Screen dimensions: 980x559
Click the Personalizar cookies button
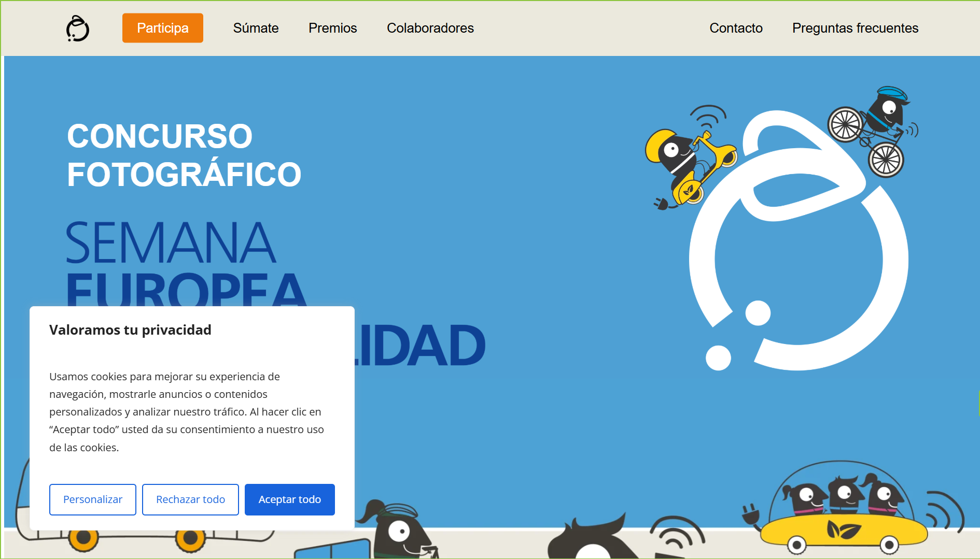coord(93,499)
